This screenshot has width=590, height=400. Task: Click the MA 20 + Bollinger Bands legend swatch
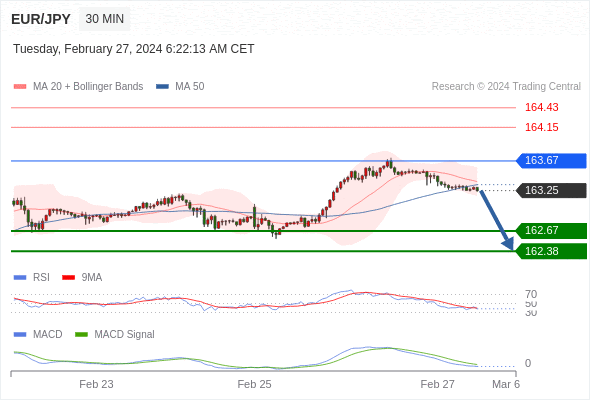(x=20, y=87)
